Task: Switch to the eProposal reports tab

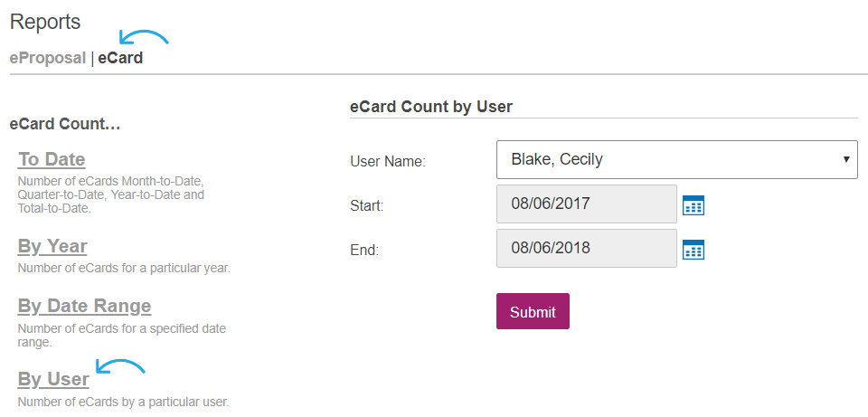Action: 48,58
